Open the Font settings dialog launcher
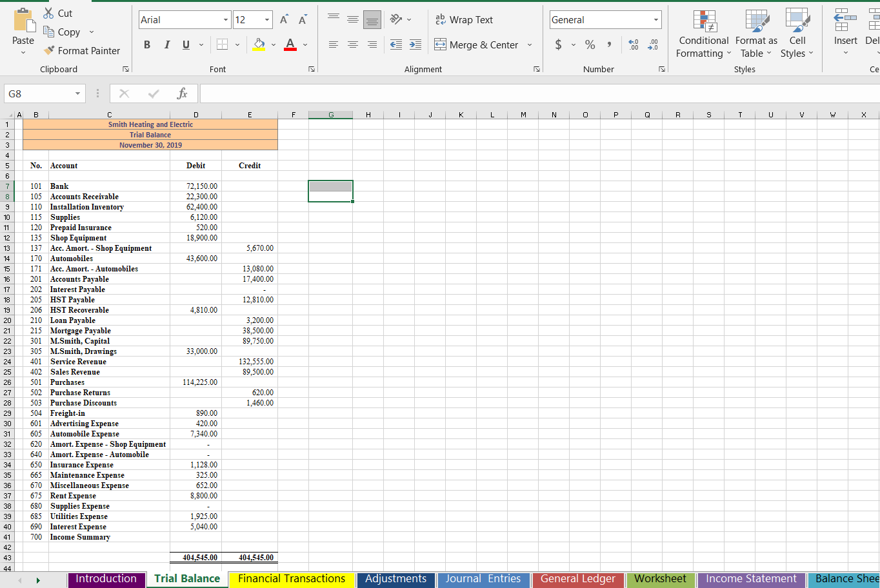 (x=312, y=69)
